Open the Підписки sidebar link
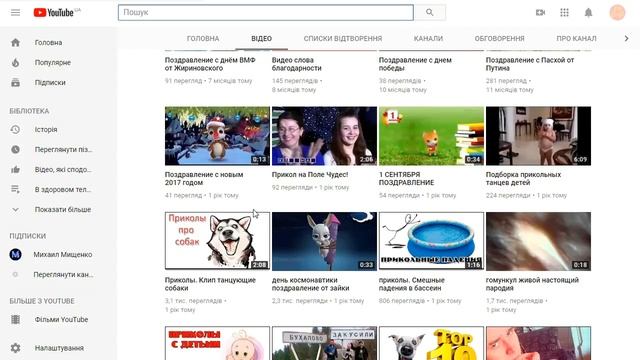Viewport: 640px width, 360px height. point(50,82)
